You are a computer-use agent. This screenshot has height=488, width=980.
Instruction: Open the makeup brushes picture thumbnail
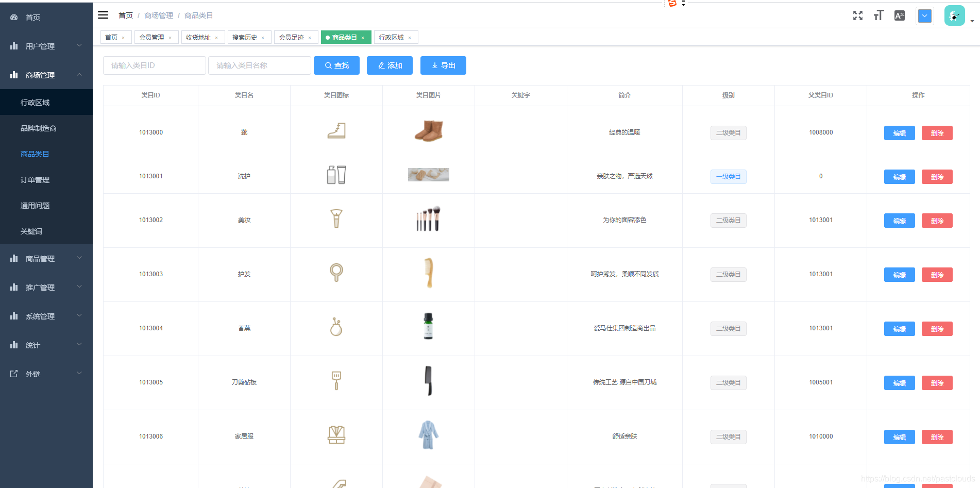point(429,218)
